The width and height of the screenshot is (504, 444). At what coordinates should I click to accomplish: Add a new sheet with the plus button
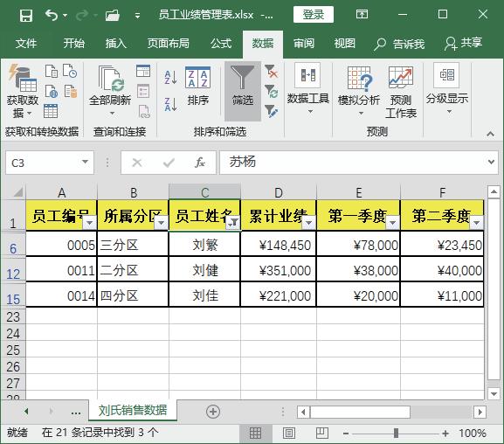pos(213,412)
